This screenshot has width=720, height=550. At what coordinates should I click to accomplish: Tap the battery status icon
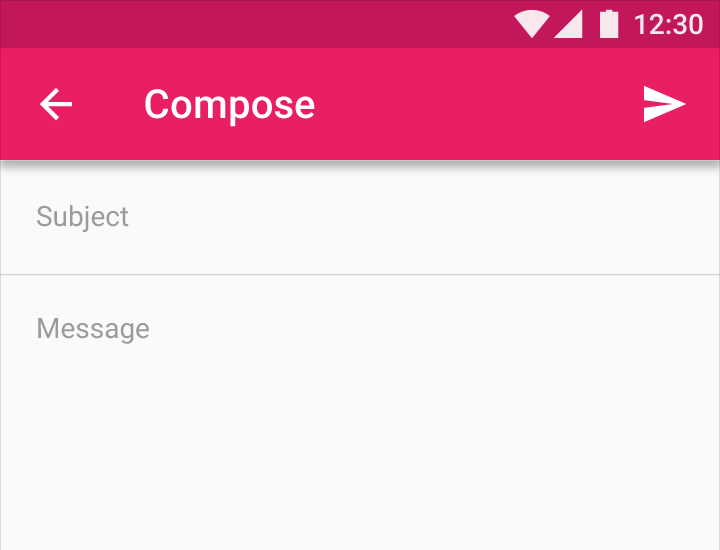(x=608, y=24)
